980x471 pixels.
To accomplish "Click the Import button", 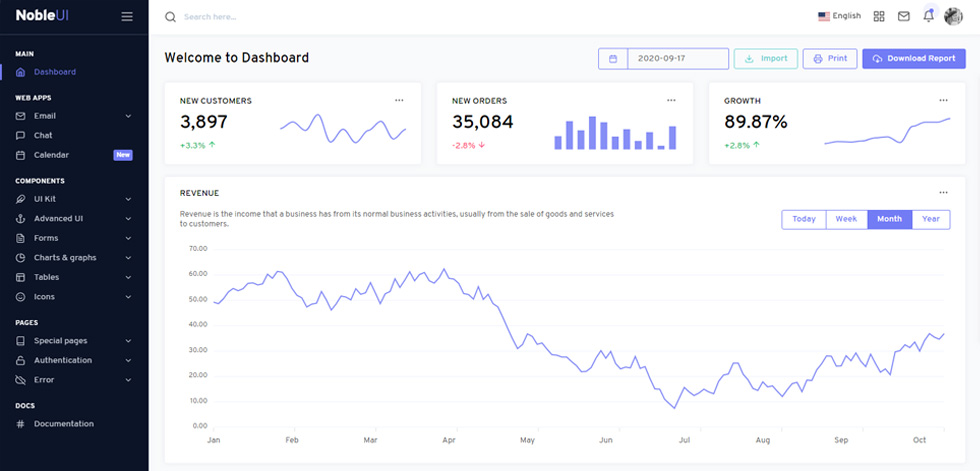I will tap(766, 59).
